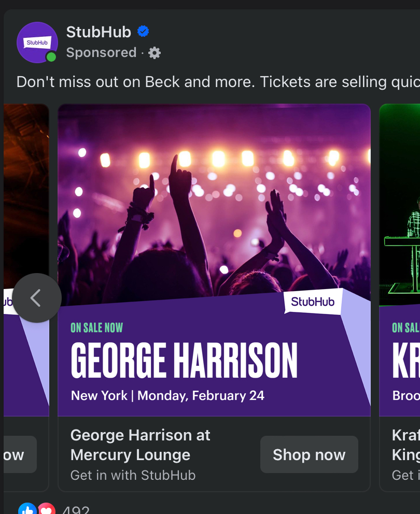Viewport: 420px width, 514px height.
Task: Click the green status dot on avatar
Action: (51, 57)
